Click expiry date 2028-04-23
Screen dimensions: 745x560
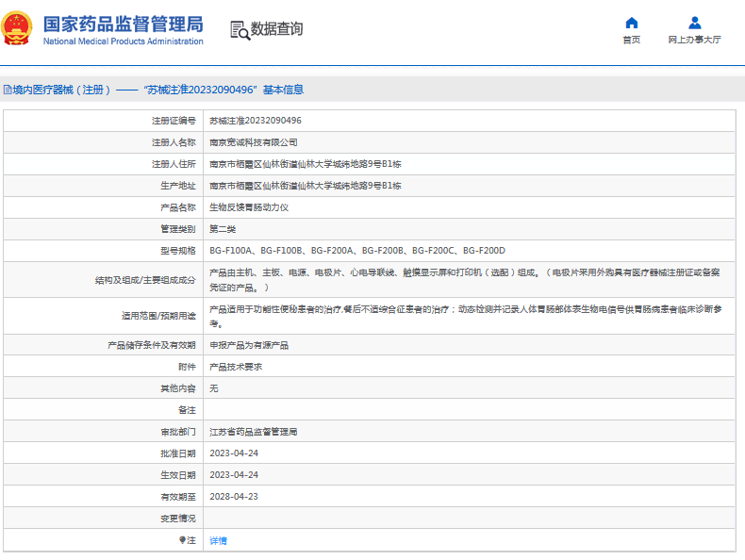tap(234, 497)
